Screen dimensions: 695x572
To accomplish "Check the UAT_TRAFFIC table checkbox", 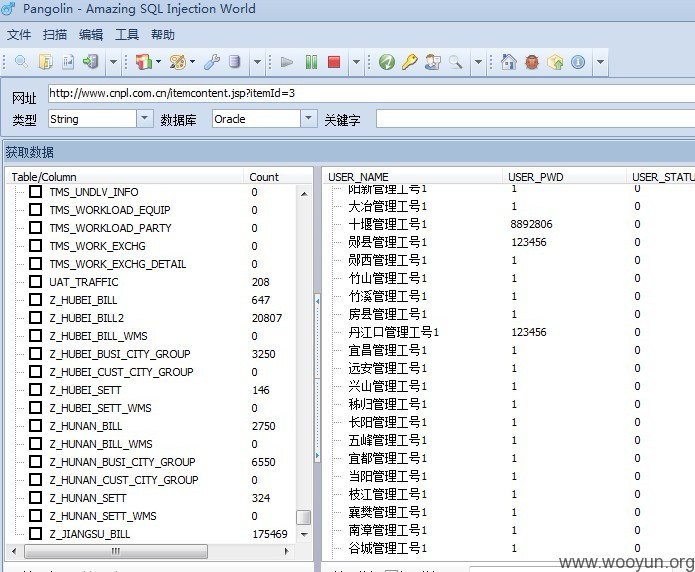I will (x=35, y=282).
